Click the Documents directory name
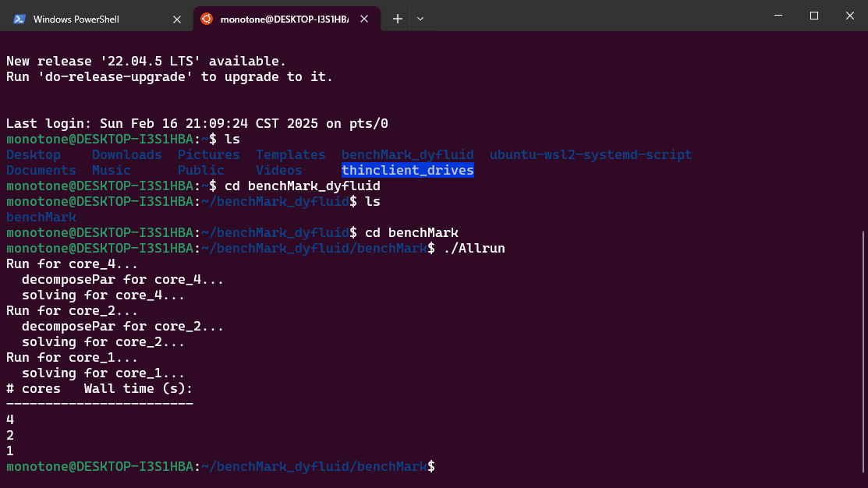The height and width of the screenshot is (488, 868). [x=41, y=170]
